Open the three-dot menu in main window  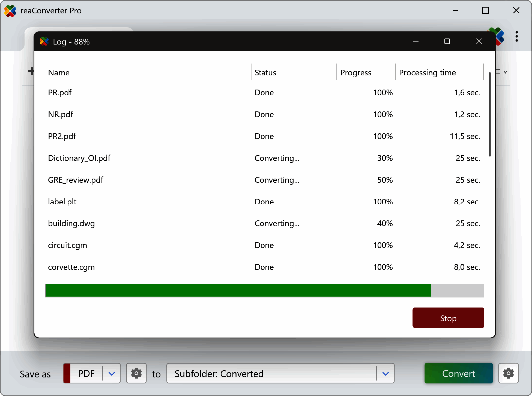coord(516,36)
